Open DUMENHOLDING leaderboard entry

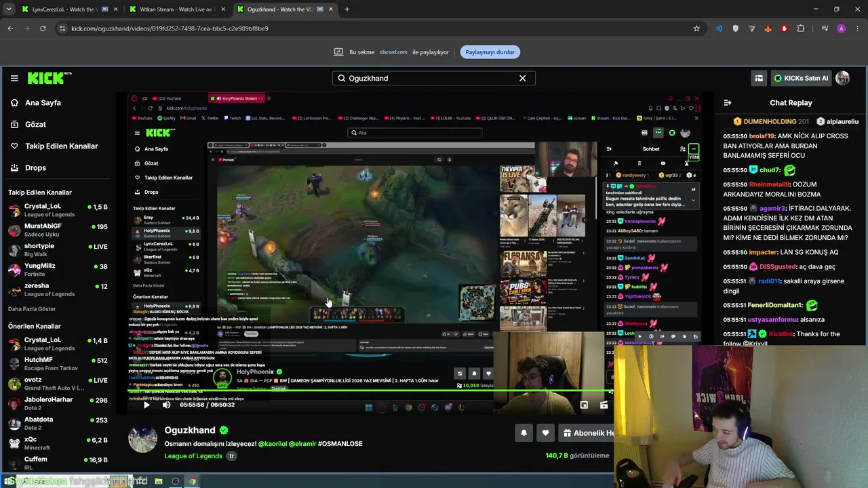(x=771, y=121)
